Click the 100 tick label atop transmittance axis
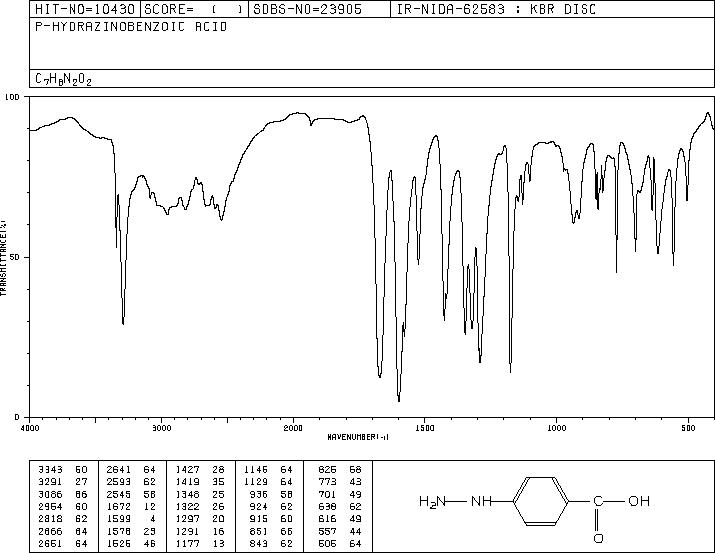 [12, 97]
